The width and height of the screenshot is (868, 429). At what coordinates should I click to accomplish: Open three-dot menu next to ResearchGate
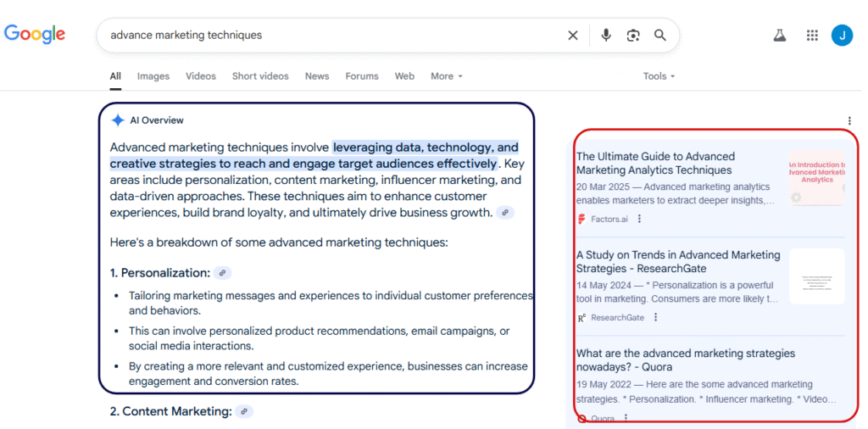coord(656,317)
